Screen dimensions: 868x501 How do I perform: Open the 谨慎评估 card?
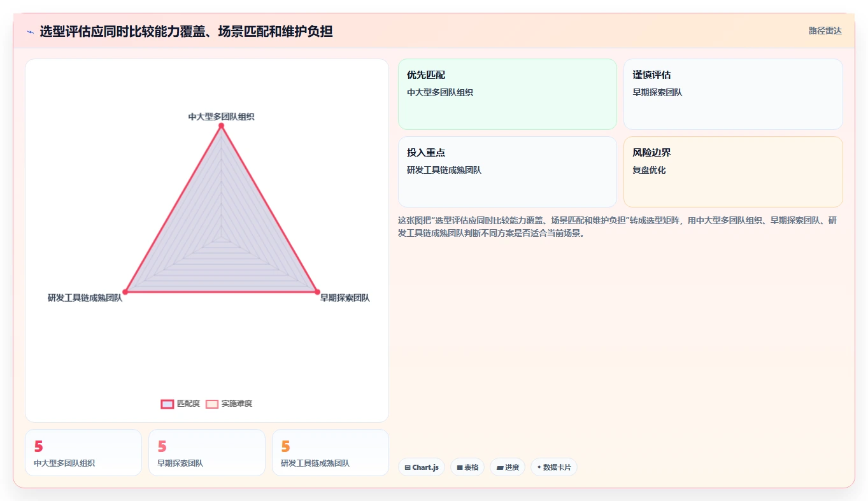coord(733,94)
